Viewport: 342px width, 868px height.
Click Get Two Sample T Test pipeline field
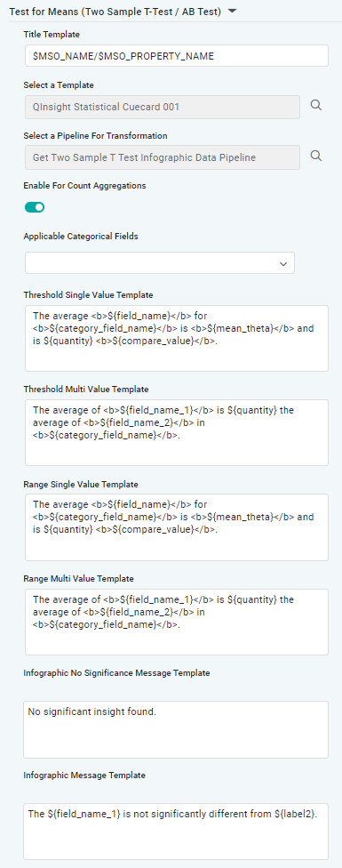[163, 157]
